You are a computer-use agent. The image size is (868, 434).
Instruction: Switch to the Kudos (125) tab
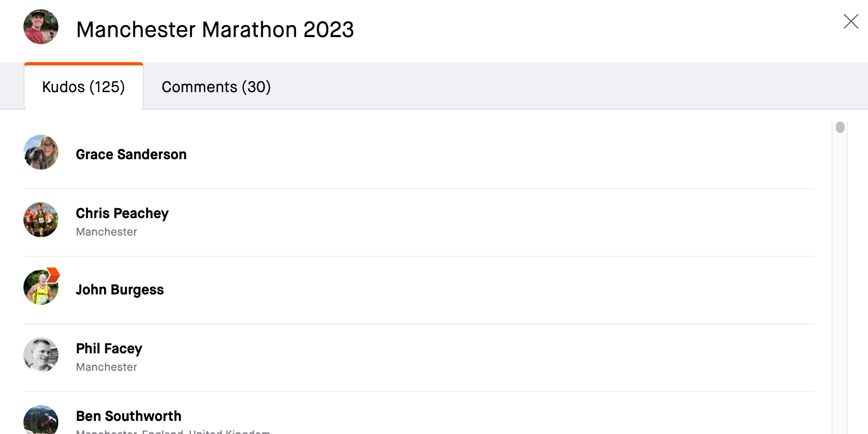[x=83, y=87]
